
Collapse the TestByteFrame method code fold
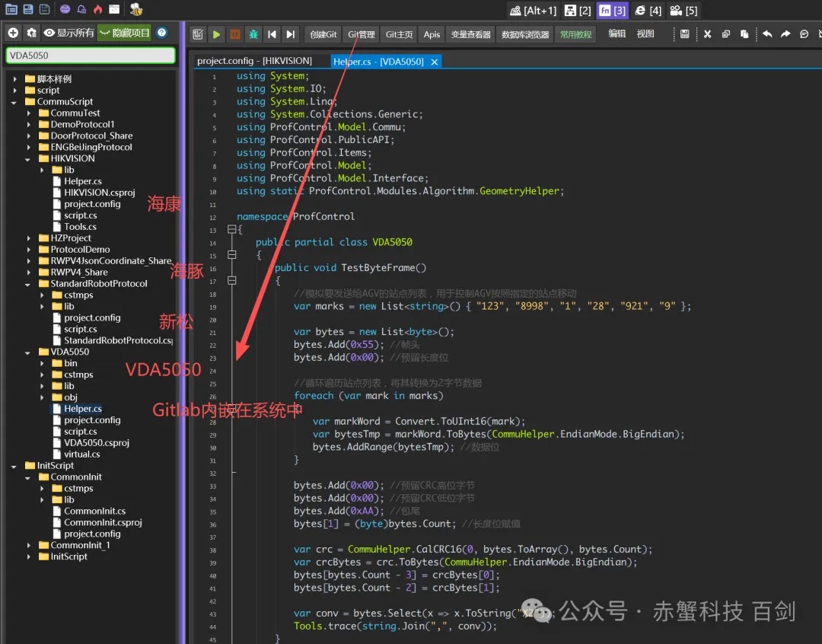click(232, 280)
